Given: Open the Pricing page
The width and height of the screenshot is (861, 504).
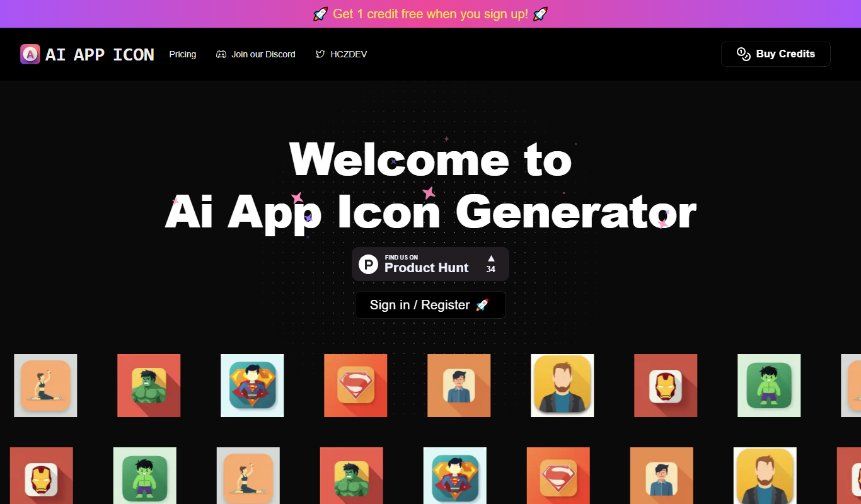Looking at the screenshot, I should coord(183,54).
